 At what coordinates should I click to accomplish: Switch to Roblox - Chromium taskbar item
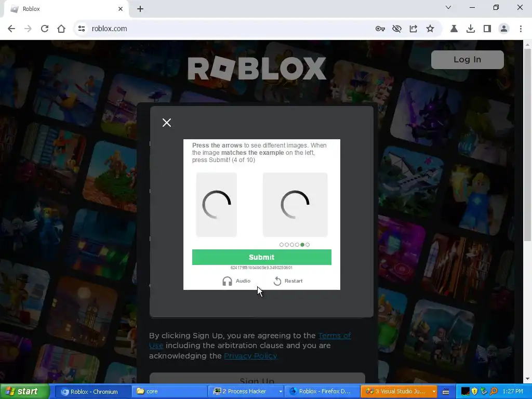point(92,392)
